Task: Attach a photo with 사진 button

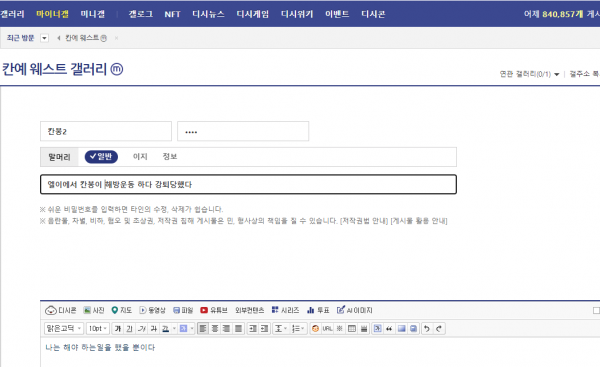Action: (94, 310)
